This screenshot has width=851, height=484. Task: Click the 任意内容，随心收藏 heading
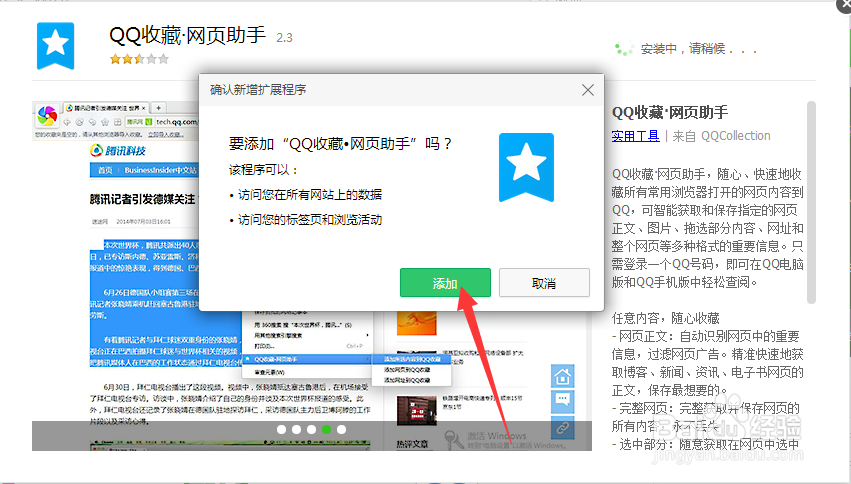click(x=666, y=318)
